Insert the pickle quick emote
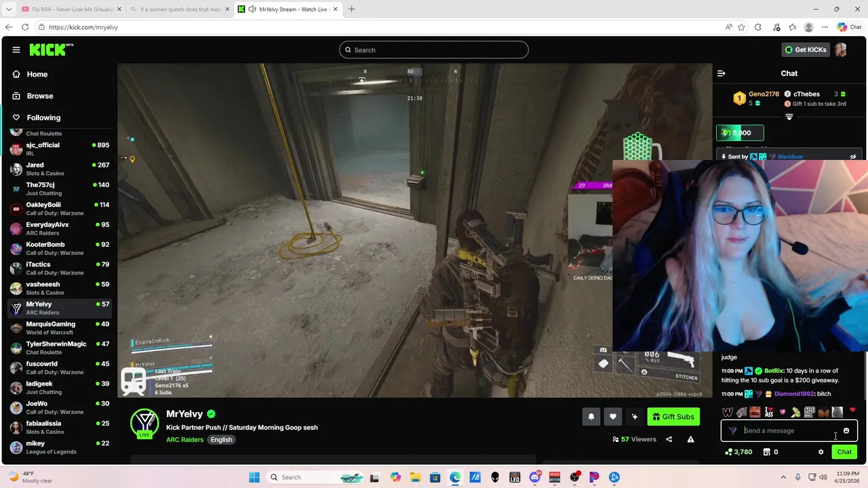This screenshot has height=488, width=868. (796, 412)
